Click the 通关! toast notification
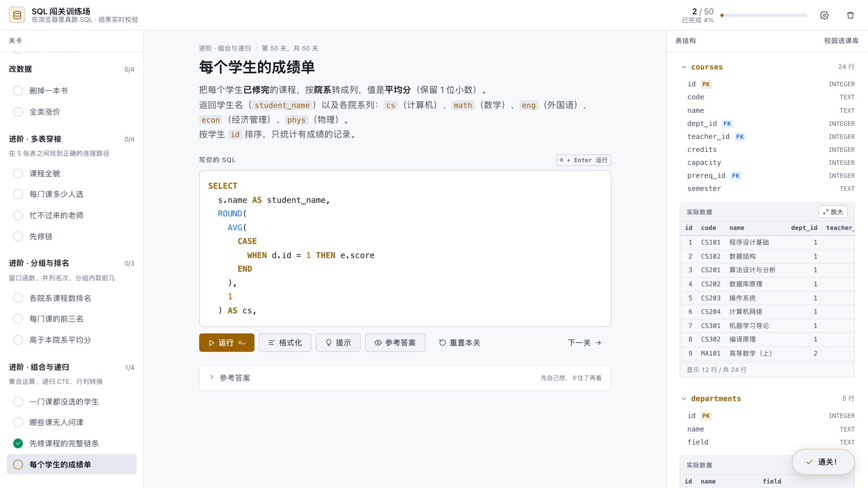Screen dimensions: 868x488 823,462
